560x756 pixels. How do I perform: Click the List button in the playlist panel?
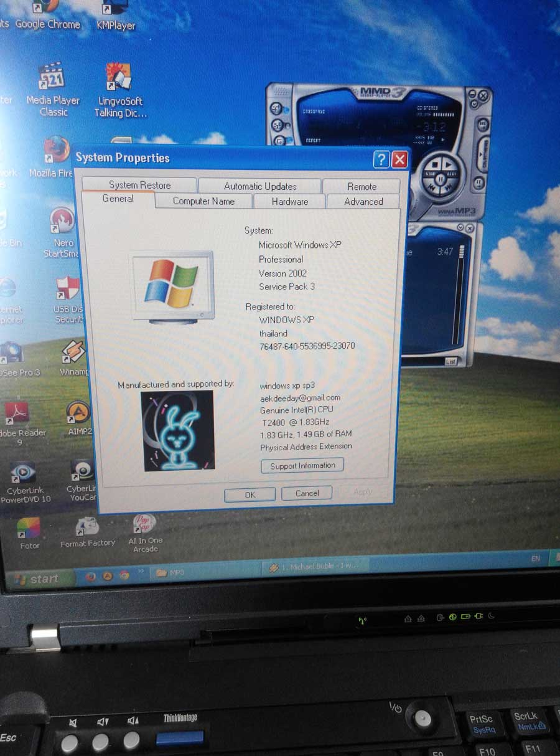[x=450, y=361]
